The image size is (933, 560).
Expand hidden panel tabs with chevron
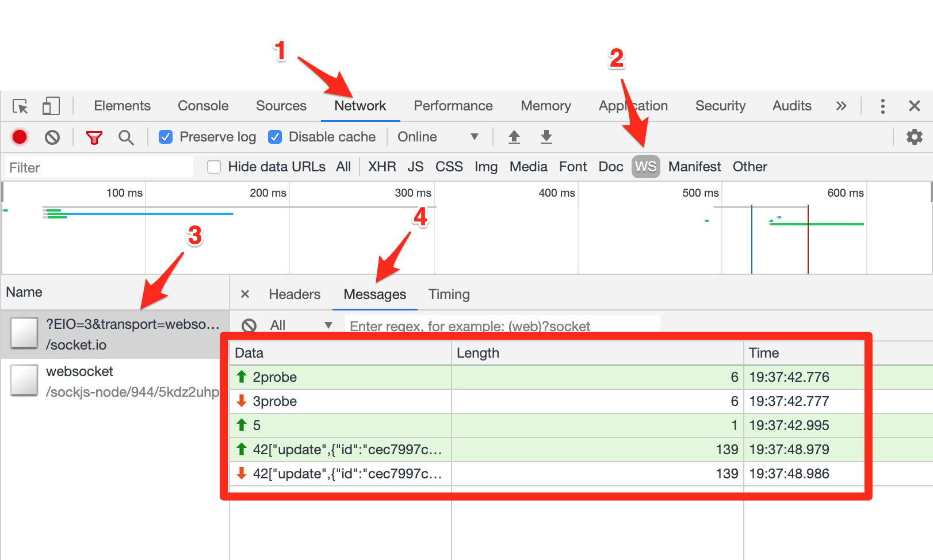pyautogui.click(x=842, y=106)
